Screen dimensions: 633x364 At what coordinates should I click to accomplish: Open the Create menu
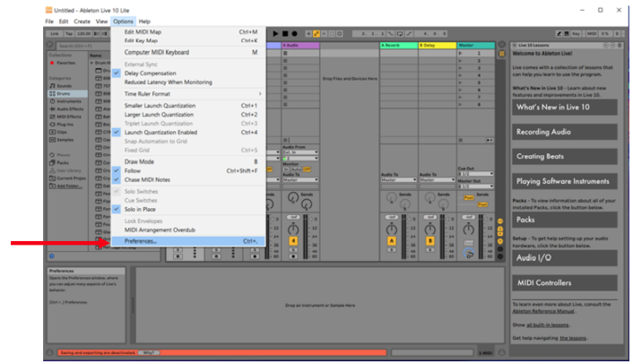tap(82, 22)
